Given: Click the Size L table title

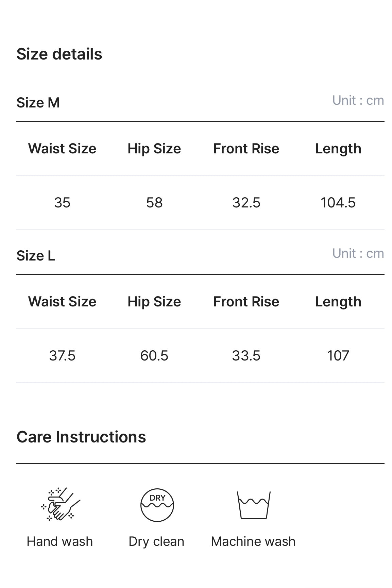Looking at the screenshot, I should tap(36, 256).
